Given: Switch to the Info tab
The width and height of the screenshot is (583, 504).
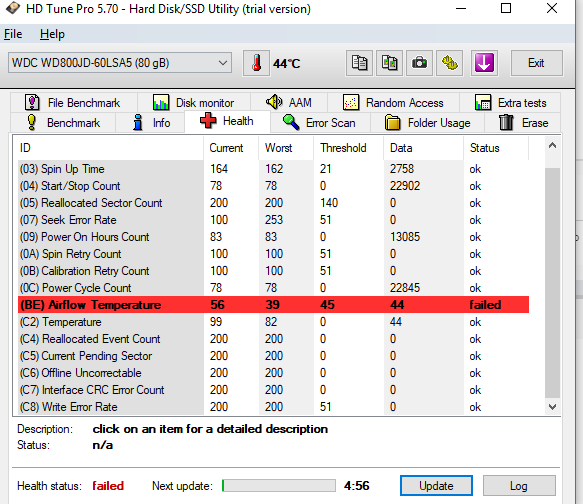Looking at the screenshot, I should (150, 123).
